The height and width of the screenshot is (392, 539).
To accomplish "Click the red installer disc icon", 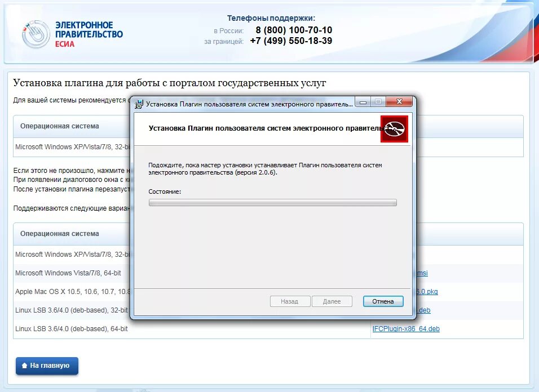I will click(394, 129).
